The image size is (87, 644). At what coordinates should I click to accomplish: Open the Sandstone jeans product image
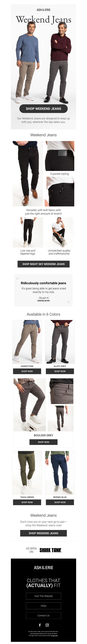click(27, 342)
